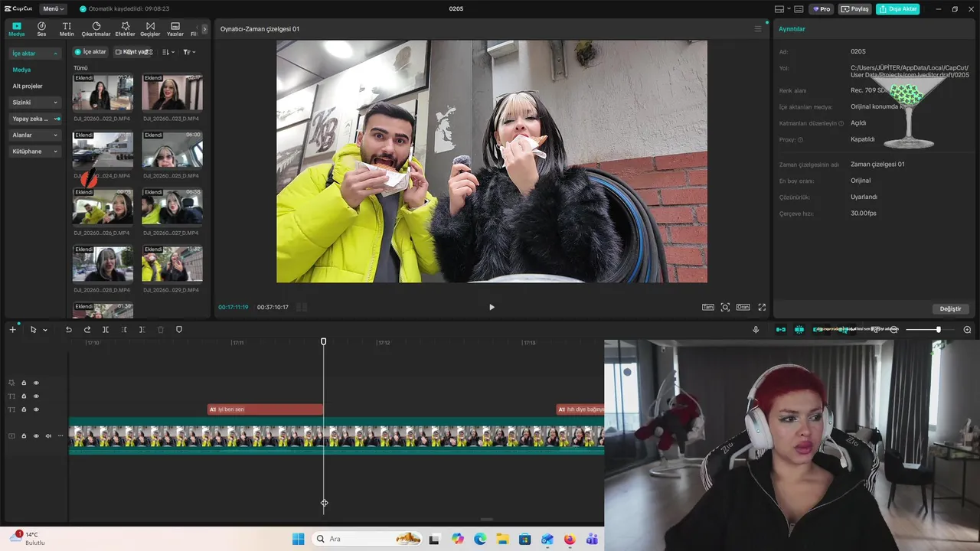Switch to the Metin text tab

pos(67,29)
